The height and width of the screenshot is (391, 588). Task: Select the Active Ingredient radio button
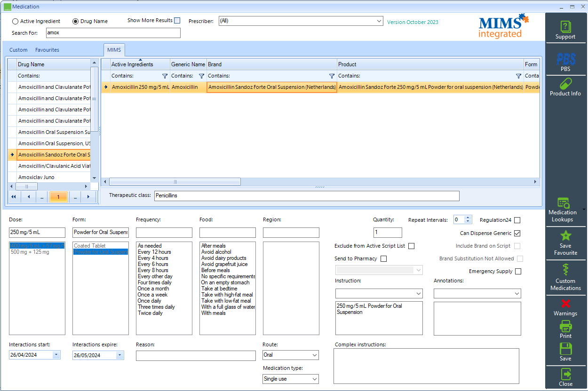point(16,21)
